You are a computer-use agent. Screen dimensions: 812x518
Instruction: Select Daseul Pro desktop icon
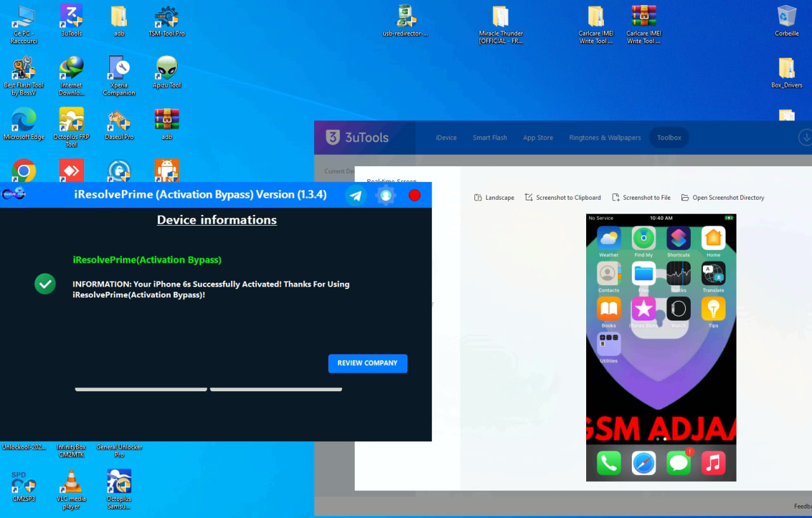pyautogui.click(x=119, y=124)
